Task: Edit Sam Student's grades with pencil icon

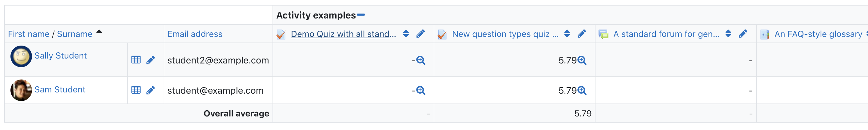Action: tap(151, 90)
